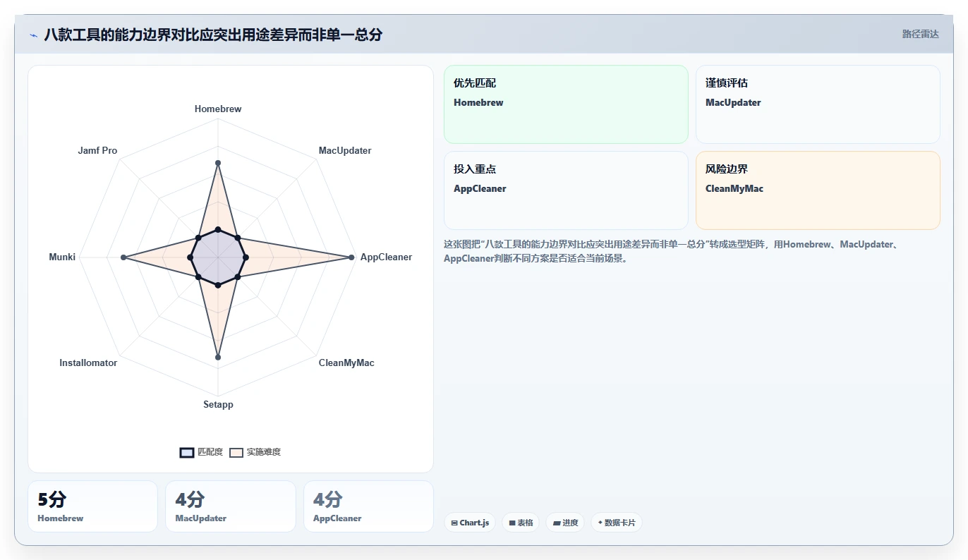Click the description paragraph starting 这张图把

click(x=670, y=251)
